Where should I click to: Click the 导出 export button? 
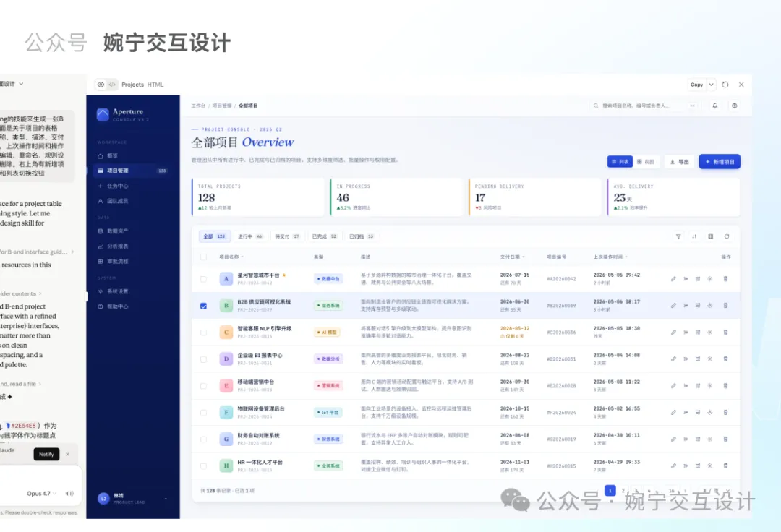point(679,162)
